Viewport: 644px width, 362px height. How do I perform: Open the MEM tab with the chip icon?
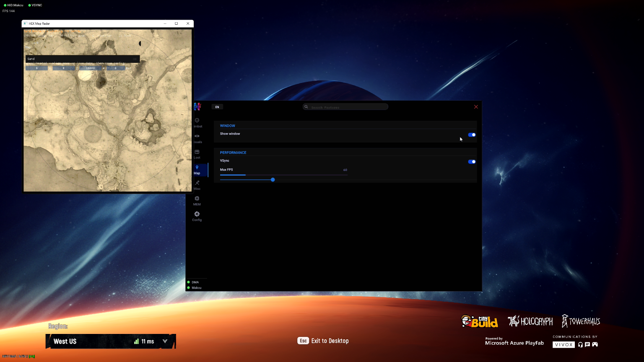197,201
